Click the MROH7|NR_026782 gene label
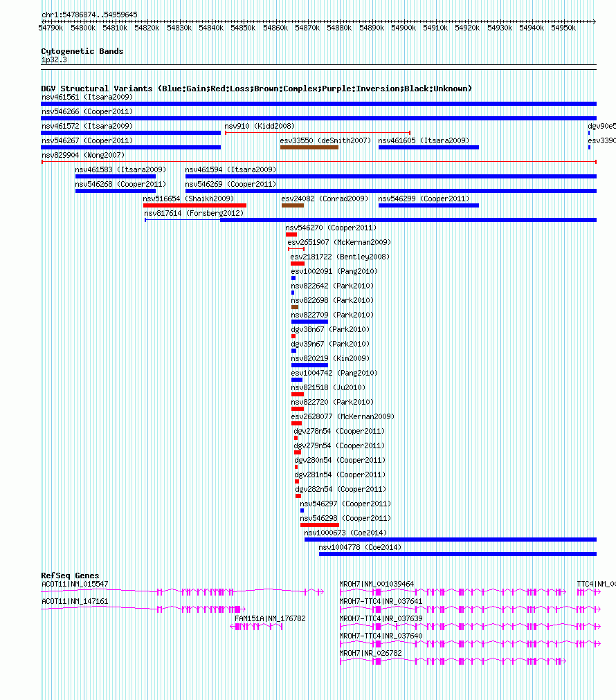The image size is (616, 700). click(x=370, y=653)
